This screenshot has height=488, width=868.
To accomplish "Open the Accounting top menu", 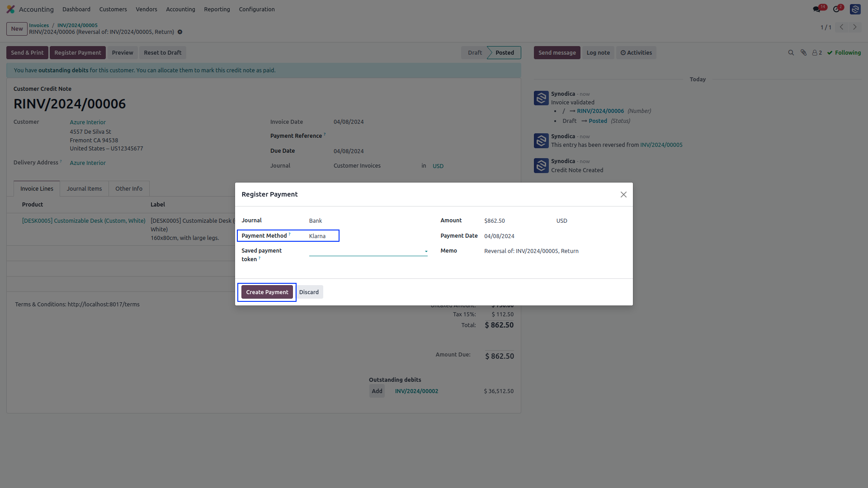I will point(180,9).
